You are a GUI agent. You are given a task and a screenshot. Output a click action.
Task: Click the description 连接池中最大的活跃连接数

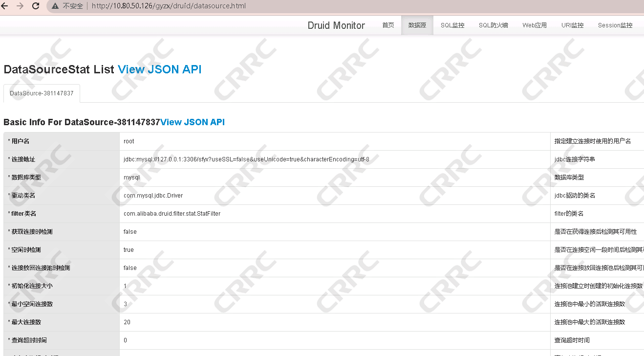coord(590,322)
